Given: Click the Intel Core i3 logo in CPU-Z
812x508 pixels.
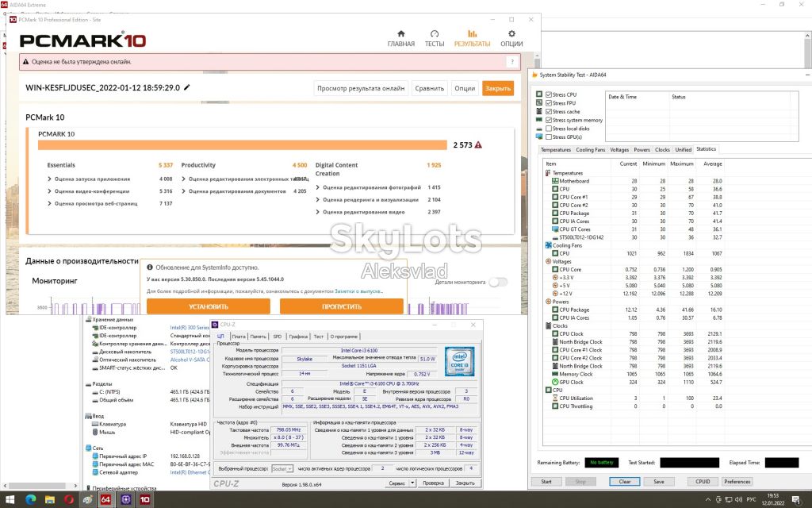Looking at the screenshot, I should click(459, 362).
